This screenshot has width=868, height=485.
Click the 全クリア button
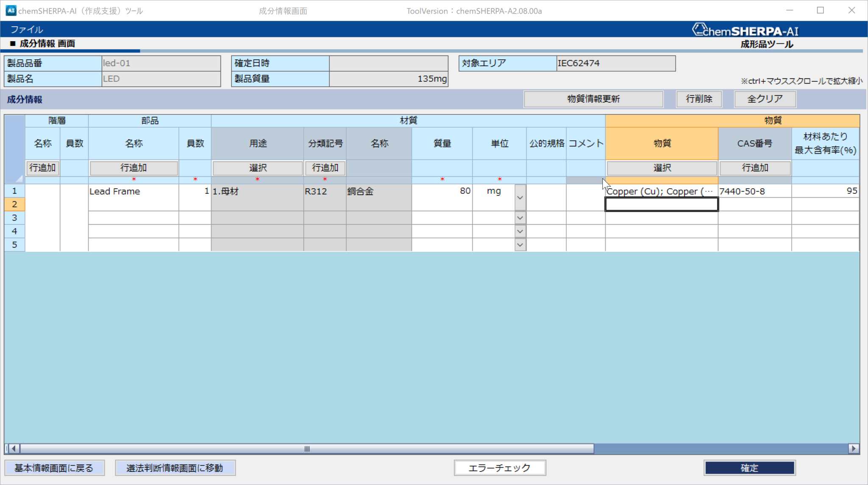click(765, 99)
